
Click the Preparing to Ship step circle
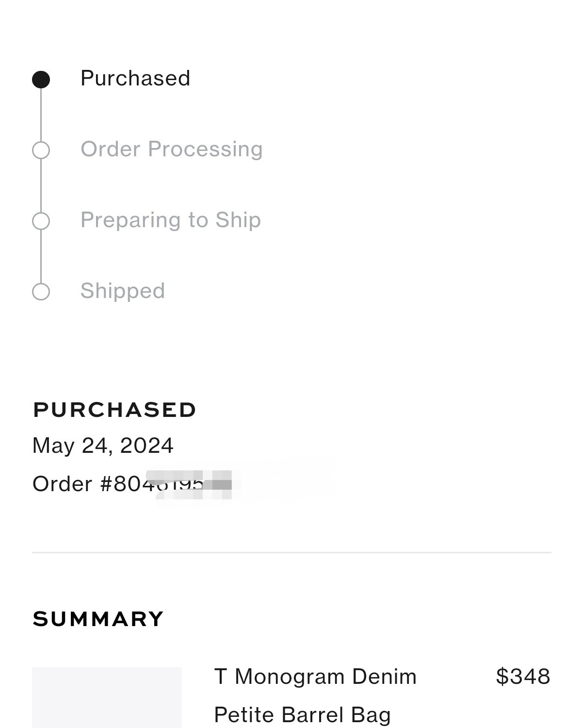[41, 221]
